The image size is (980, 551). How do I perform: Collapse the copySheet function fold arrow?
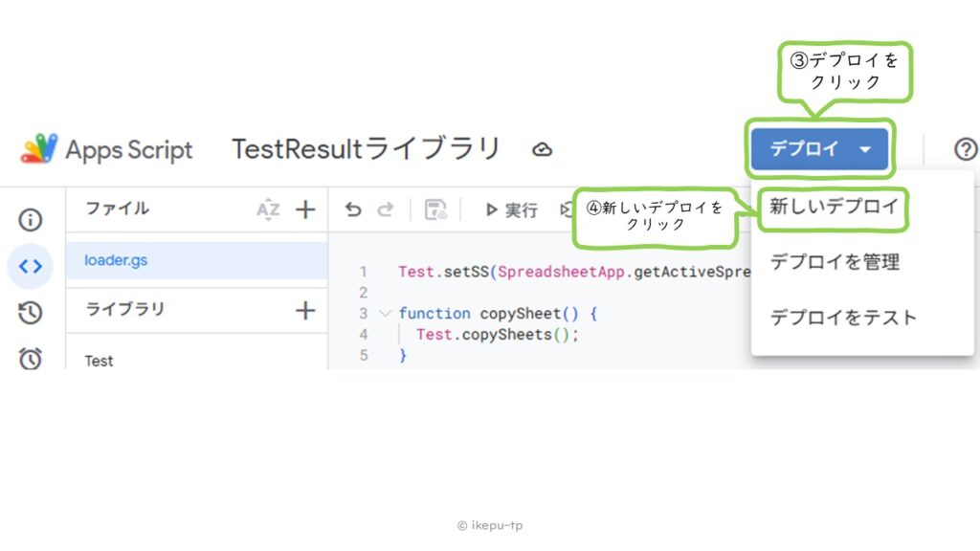point(385,313)
